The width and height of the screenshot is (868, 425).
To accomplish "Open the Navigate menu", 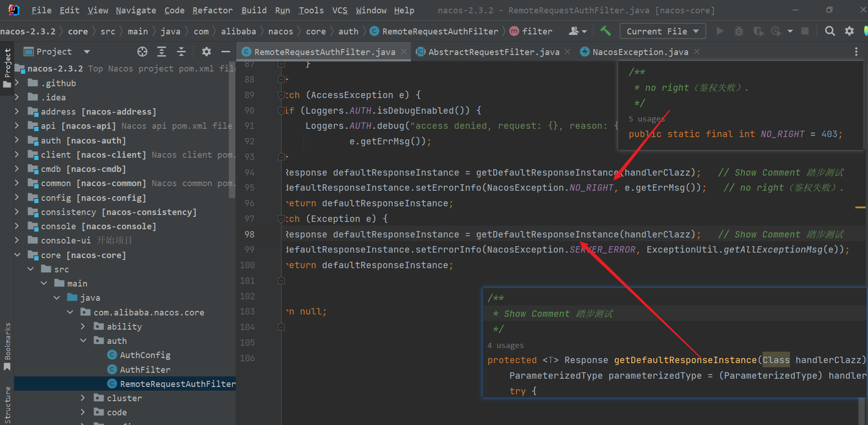I will coord(136,10).
